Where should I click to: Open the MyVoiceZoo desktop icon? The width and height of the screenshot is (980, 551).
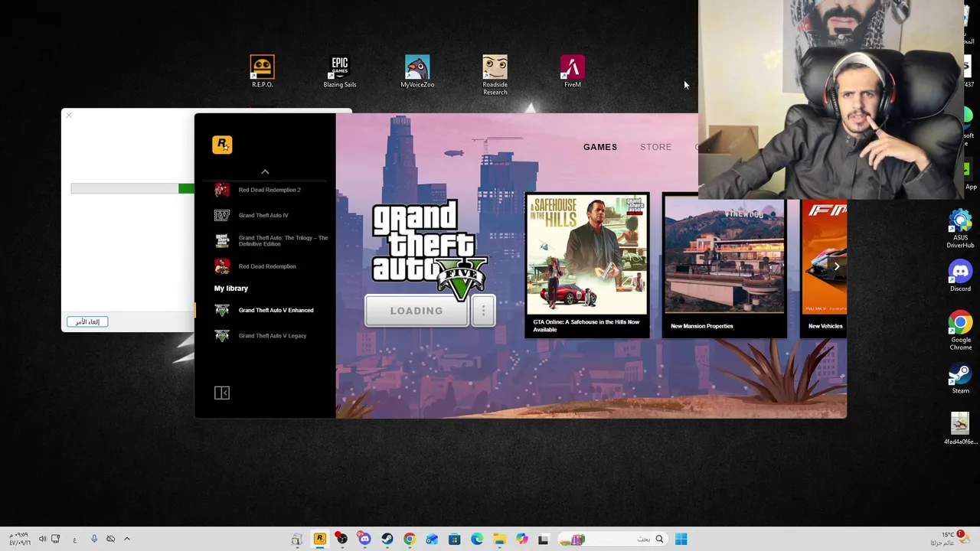417,70
